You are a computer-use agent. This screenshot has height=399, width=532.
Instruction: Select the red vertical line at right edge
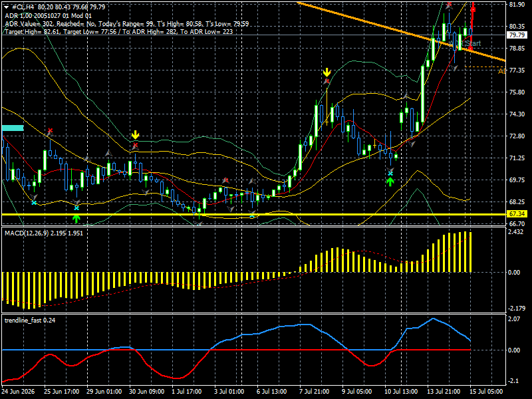[472, 25]
